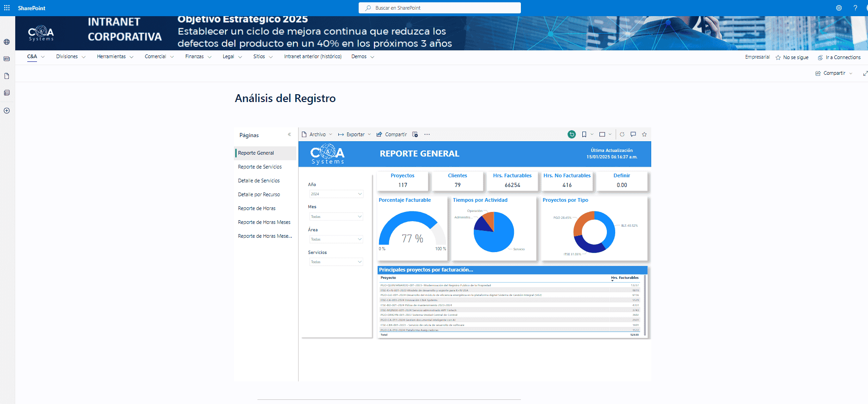This screenshot has width=868, height=404.
Task: Click the page-level Compartir button
Action: point(834,73)
